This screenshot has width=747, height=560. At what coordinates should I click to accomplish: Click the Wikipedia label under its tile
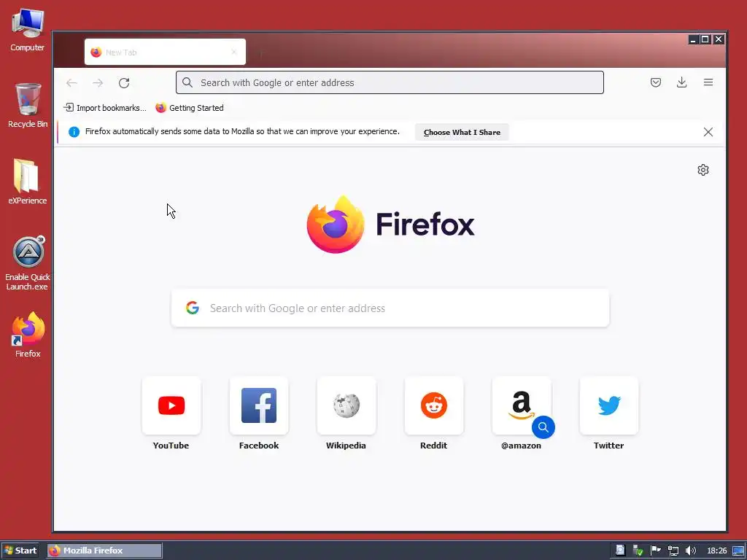click(346, 446)
